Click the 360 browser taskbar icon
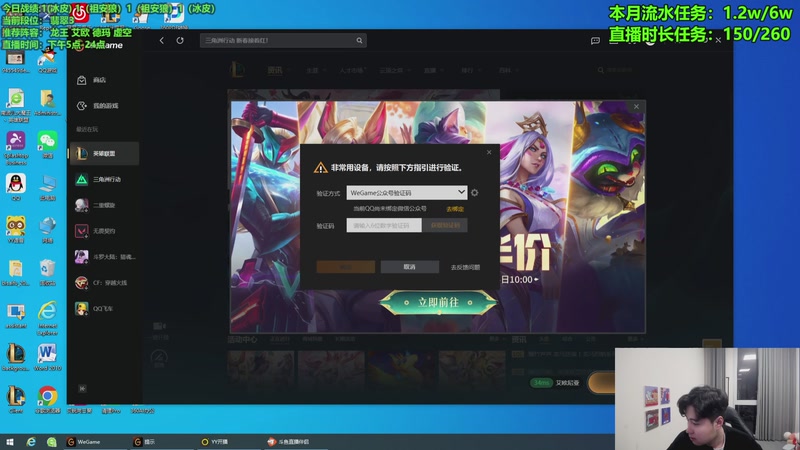 52,442
